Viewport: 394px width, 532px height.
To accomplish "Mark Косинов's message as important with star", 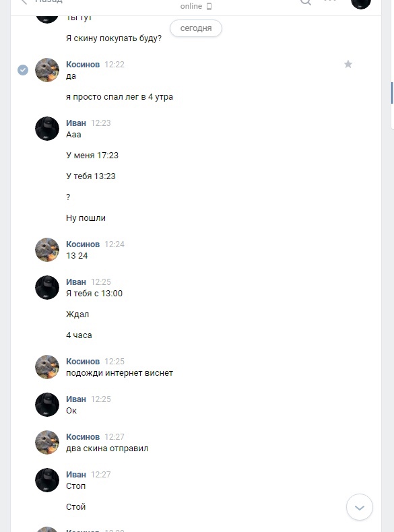I will pyautogui.click(x=348, y=64).
